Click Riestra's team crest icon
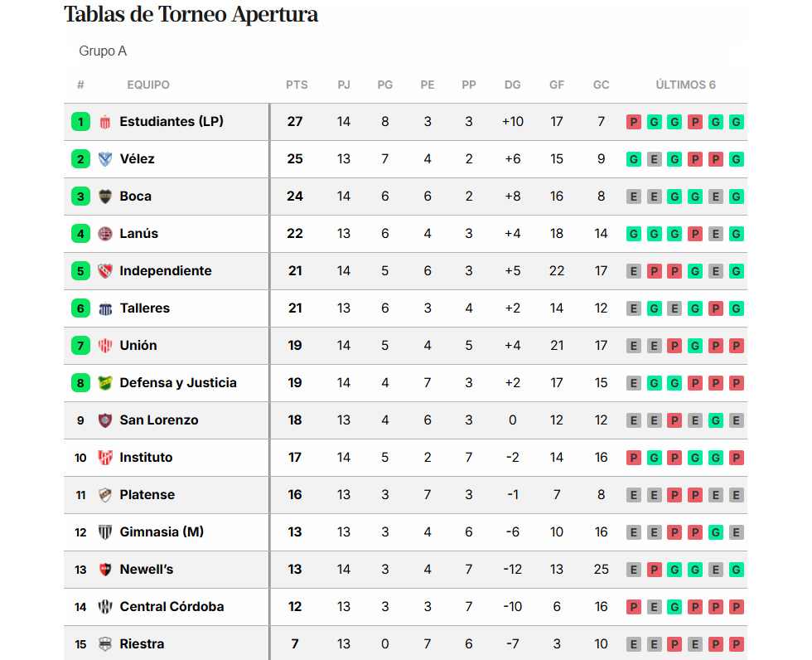The image size is (812, 660). point(105,644)
